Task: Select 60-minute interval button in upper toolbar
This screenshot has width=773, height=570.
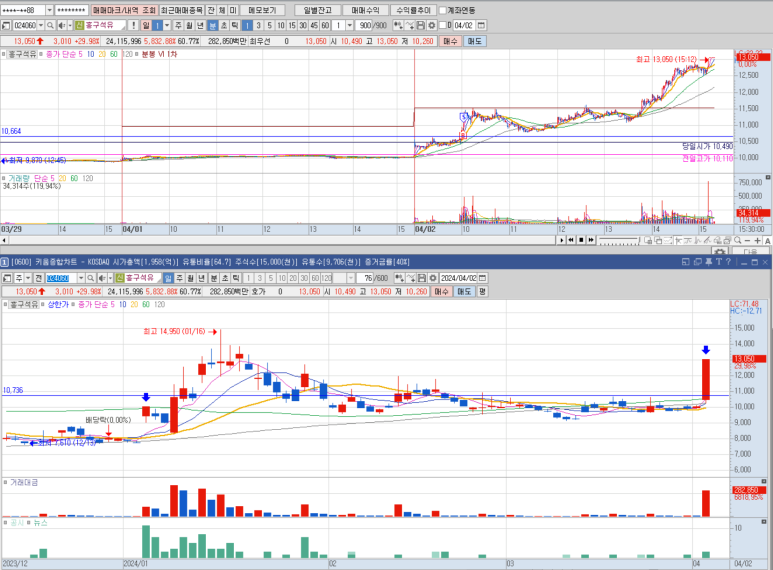Action: (325, 25)
